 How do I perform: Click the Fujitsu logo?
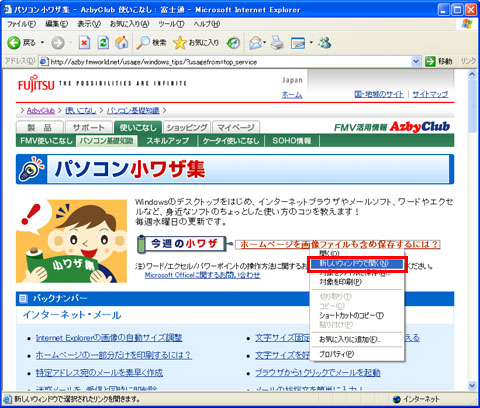[x=36, y=83]
